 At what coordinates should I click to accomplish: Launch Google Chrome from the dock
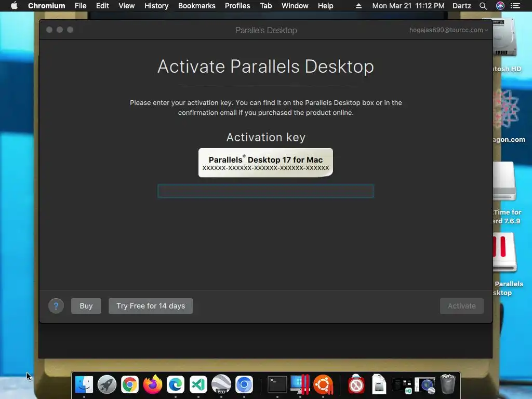pyautogui.click(x=129, y=384)
